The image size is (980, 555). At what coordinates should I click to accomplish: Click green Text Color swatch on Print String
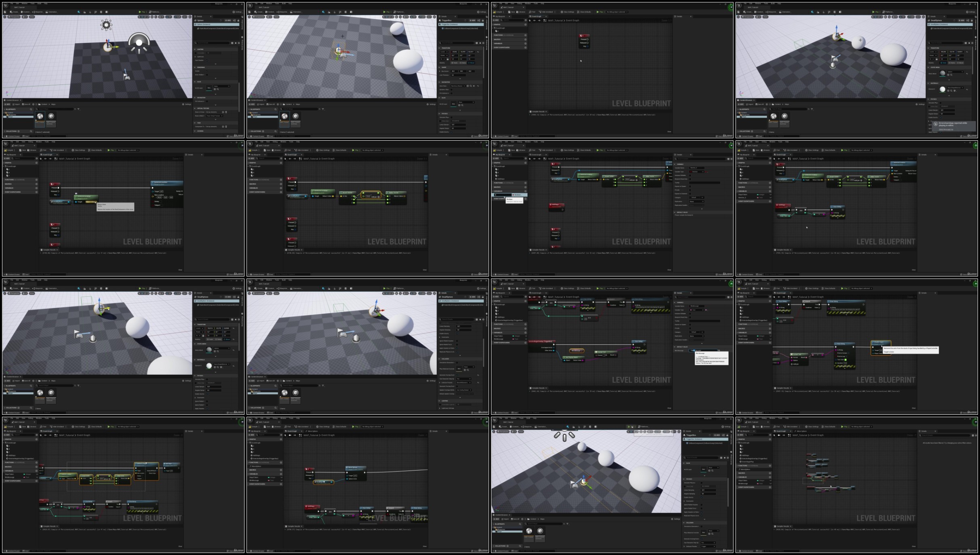point(845,360)
